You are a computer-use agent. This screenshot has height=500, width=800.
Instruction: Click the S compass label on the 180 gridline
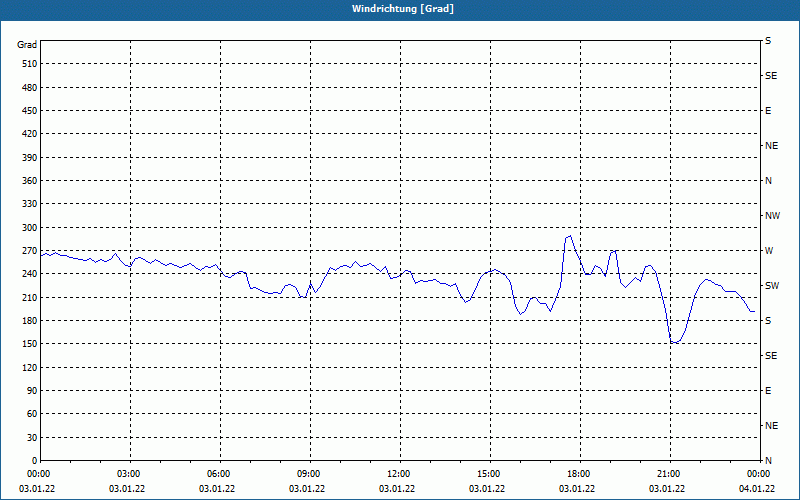pyautogui.click(x=768, y=321)
